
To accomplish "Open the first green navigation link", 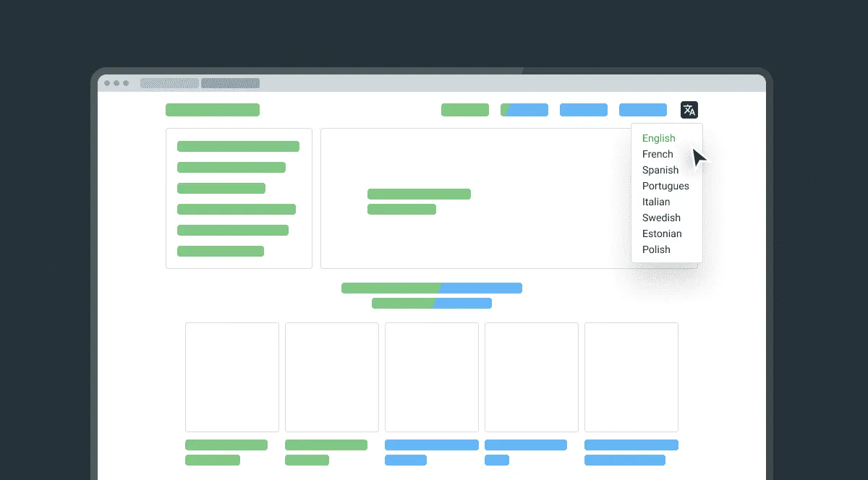I will [x=464, y=110].
